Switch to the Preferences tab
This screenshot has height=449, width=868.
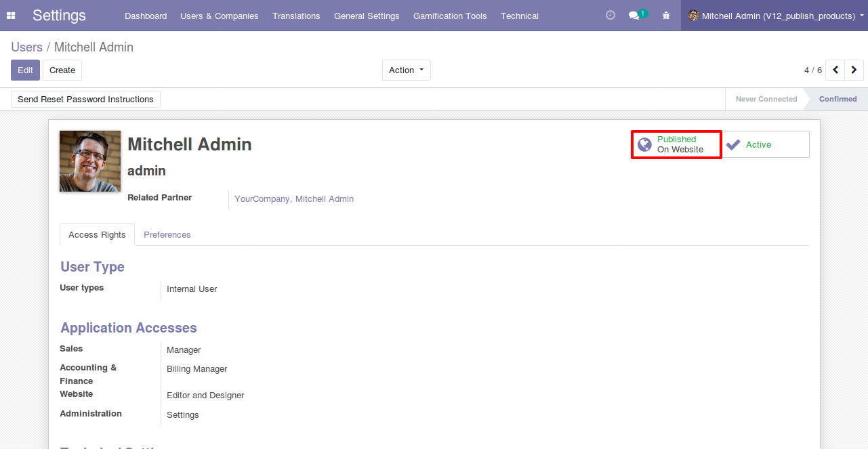167,234
